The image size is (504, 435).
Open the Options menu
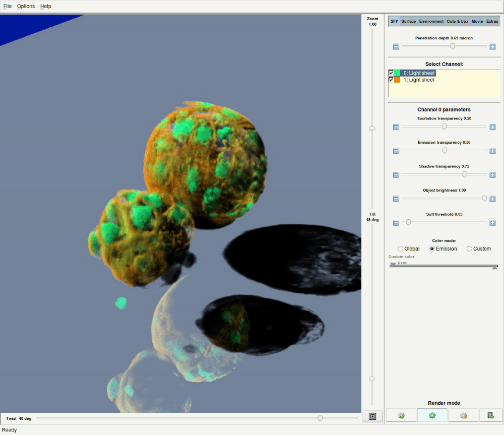click(26, 6)
